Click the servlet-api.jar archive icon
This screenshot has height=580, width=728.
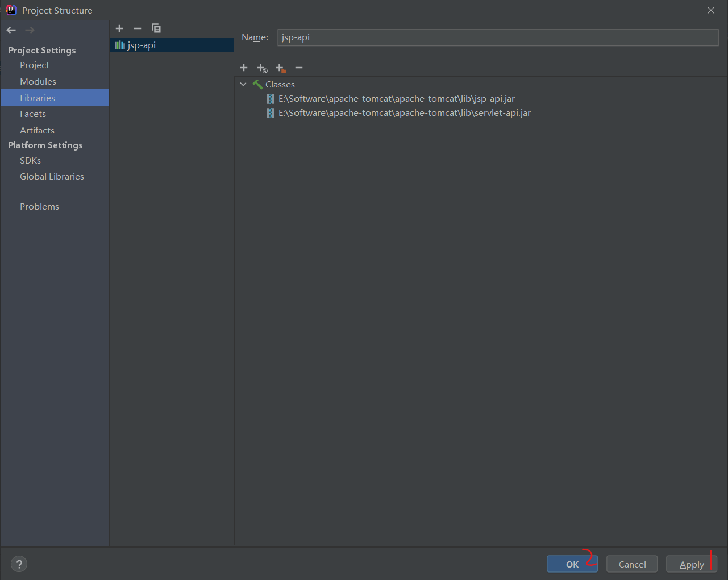tap(271, 113)
